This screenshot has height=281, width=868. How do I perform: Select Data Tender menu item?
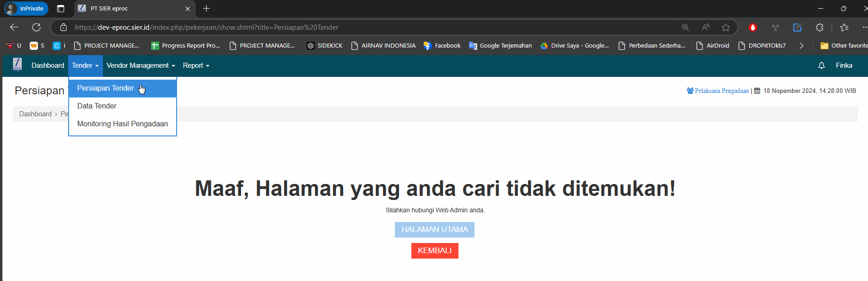[97, 106]
